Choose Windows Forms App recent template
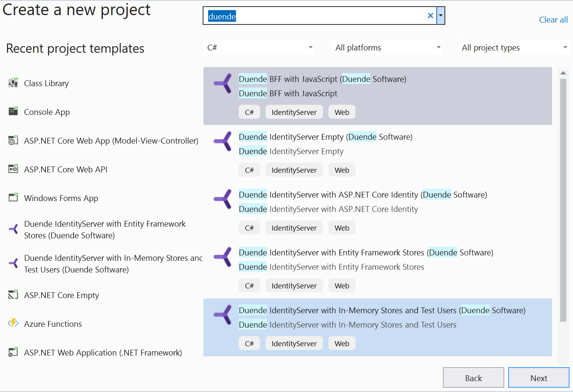Image resolution: width=573 pixels, height=392 pixels. [61, 198]
